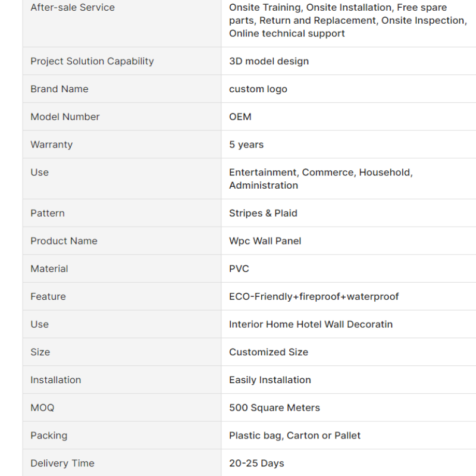Select the custom logo value
Image resolution: width=476 pixels, height=476 pixels.
[x=258, y=89]
